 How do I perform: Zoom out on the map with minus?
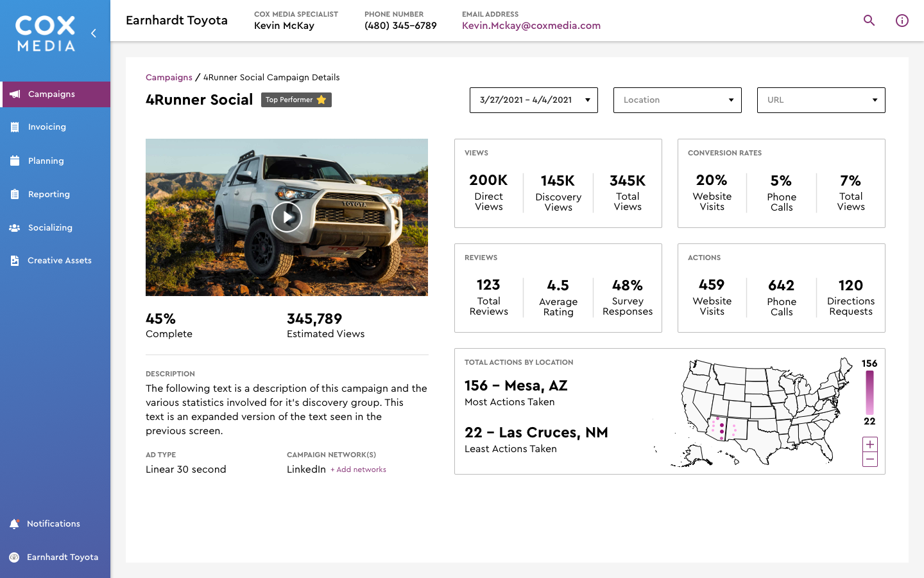click(870, 459)
